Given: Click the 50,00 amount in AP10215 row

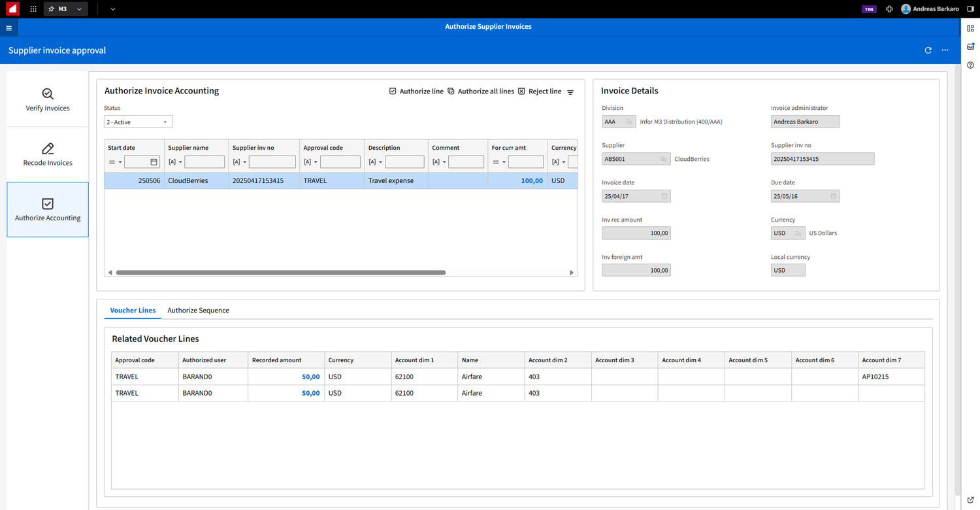Looking at the screenshot, I should (x=310, y=377).
